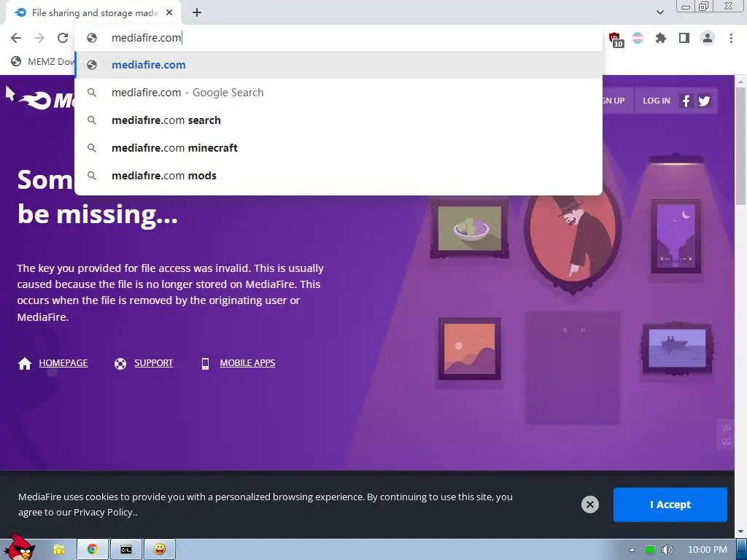Click the phone icon beside MOBILE APPS
Image resolution: width=747 pixels, height=560 pixels.
tap(205, 364)
